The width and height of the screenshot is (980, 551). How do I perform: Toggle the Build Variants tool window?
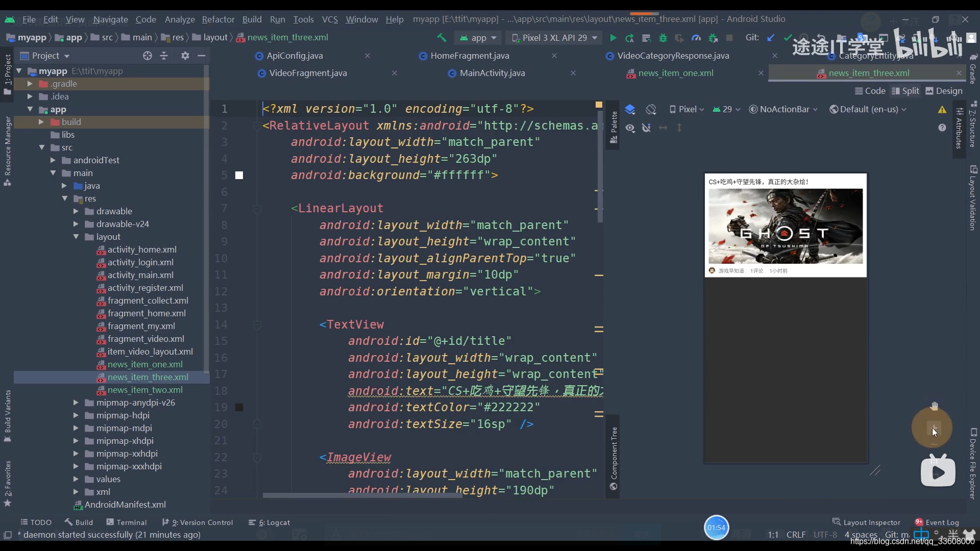[x=8, y=416]
